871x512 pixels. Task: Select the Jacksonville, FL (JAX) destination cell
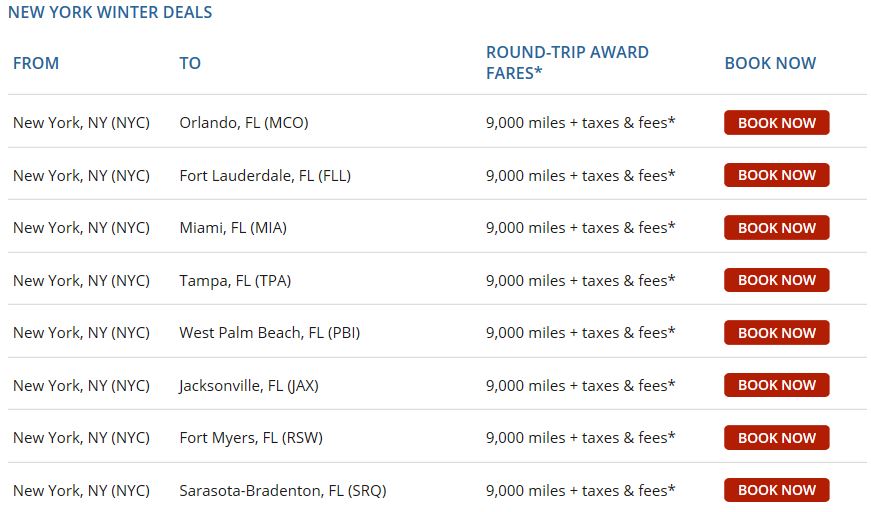pos(249,385)
